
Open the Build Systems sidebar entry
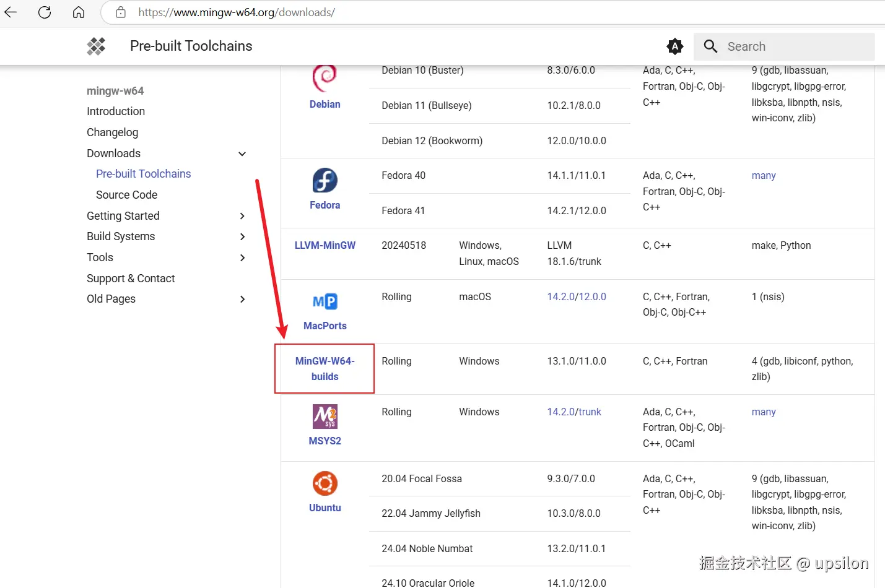(121, 236)
